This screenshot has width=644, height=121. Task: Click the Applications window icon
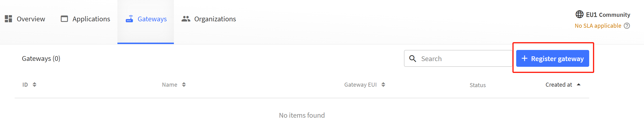point(64,19)
